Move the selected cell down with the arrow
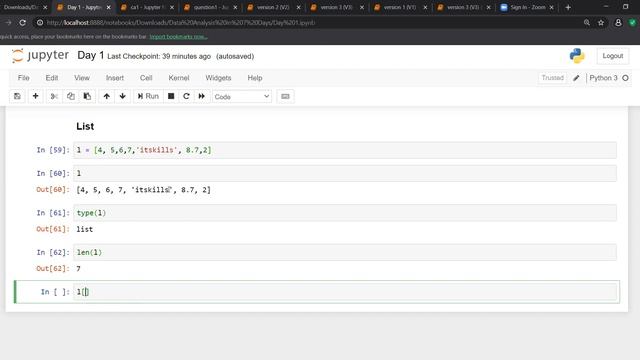 (122, 96)
